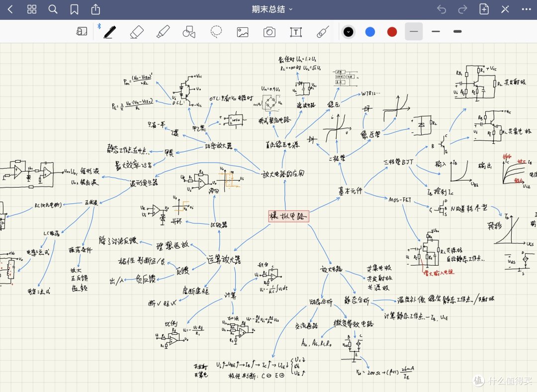
Task: Tap the handwritten 动态分析 node
Action: [321, 302]
